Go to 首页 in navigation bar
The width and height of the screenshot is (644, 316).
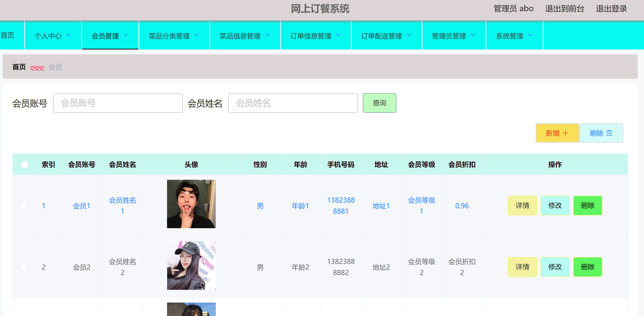(x=8, y=35)
